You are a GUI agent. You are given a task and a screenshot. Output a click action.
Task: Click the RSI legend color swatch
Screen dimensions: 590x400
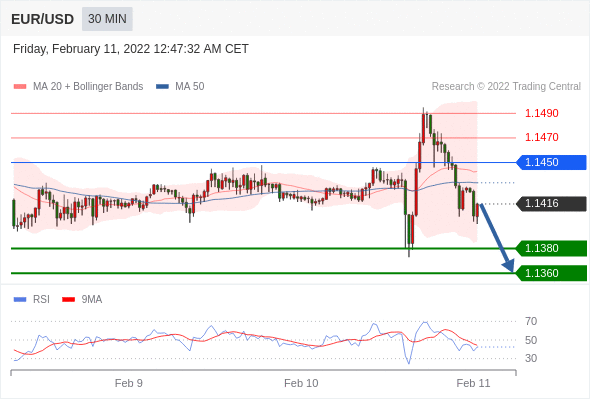point(20,300)
